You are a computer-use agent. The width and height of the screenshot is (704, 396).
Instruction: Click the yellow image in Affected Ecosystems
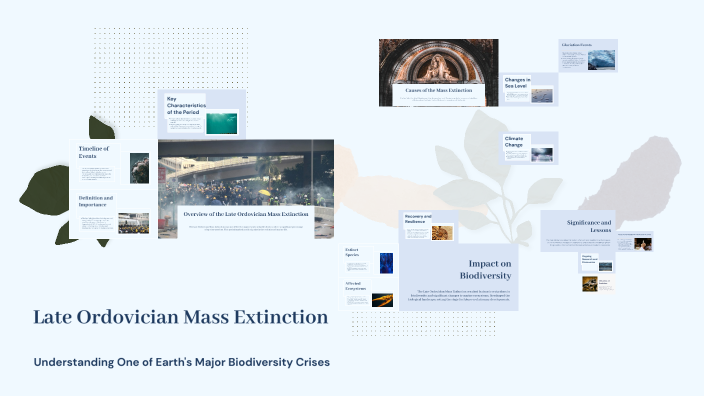[383, 300]
